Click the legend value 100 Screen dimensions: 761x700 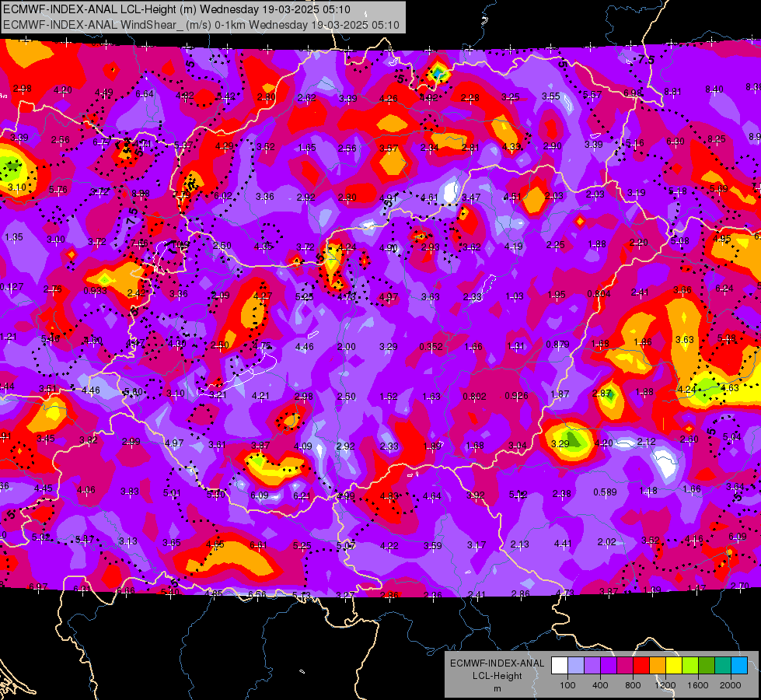[568, 685]
